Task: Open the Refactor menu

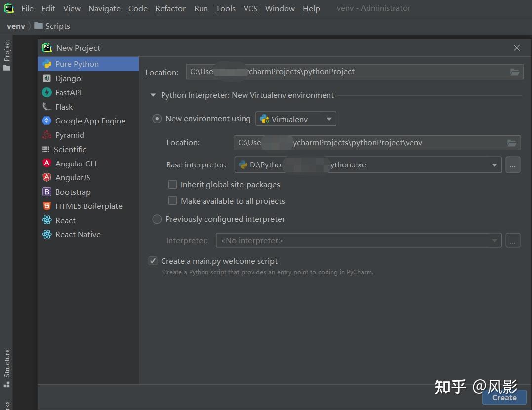Action: 170,8
